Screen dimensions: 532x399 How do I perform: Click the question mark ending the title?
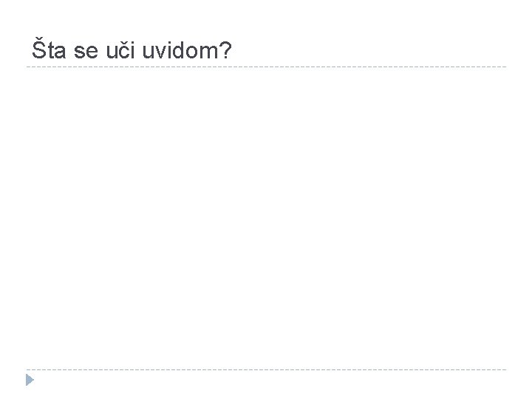coord(225,50)
